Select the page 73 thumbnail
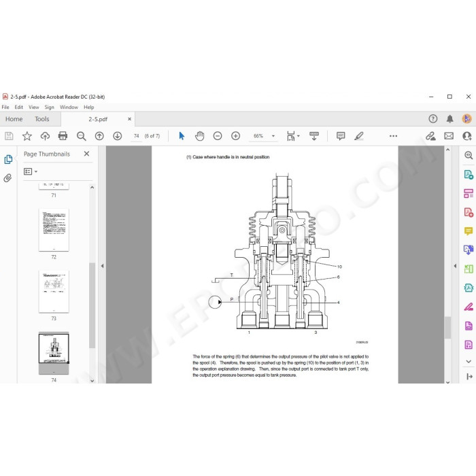 point(54,292)
